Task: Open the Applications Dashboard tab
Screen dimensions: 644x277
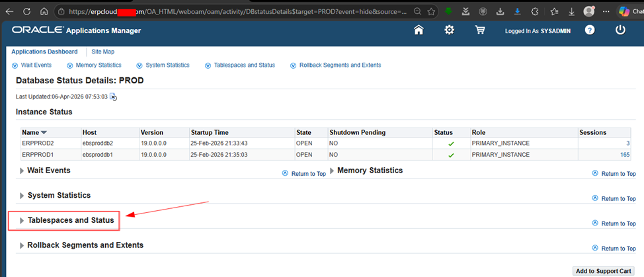Action: (44, 52)
